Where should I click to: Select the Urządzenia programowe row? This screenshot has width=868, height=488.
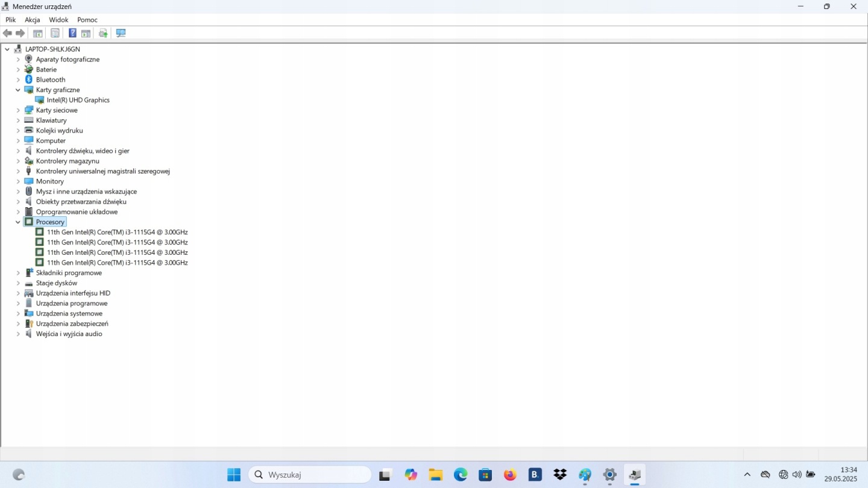pos(72,304)
